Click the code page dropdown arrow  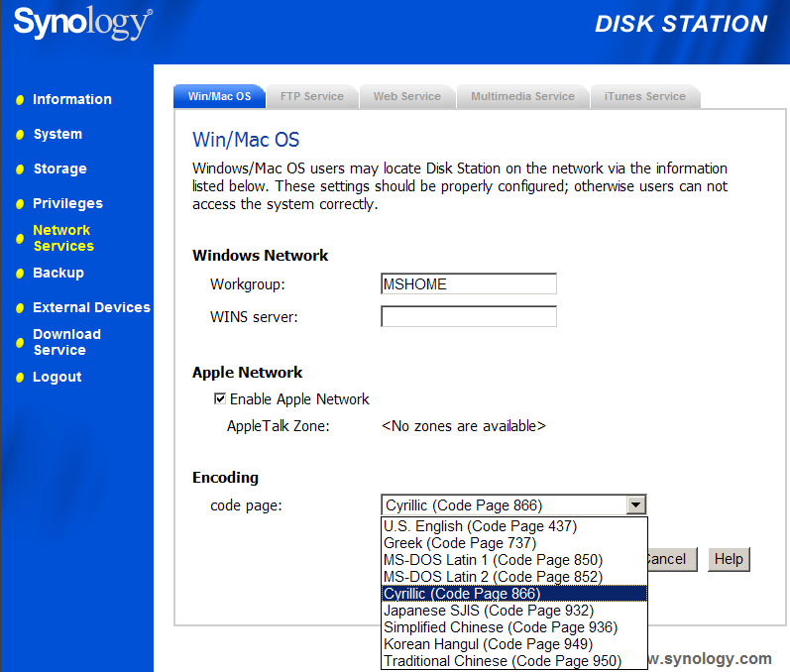(x=635, y=504)
